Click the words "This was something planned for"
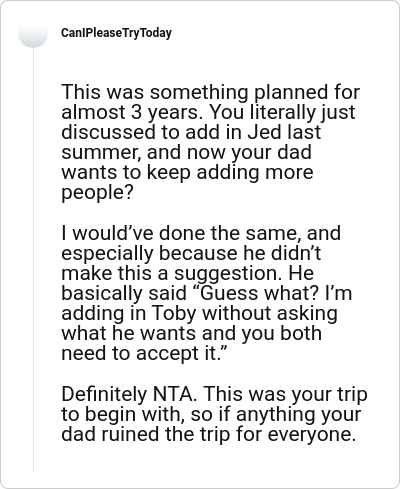400x489 pixels. click(211, 92)
